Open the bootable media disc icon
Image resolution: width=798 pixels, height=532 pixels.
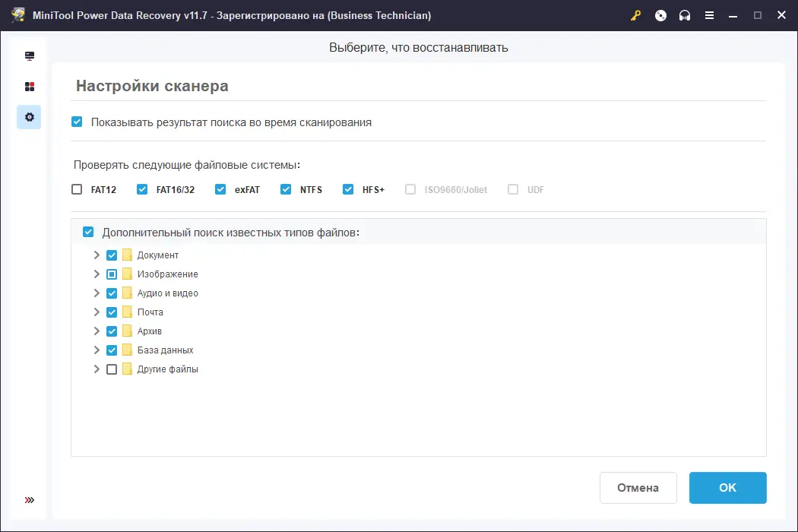point(660,15)
